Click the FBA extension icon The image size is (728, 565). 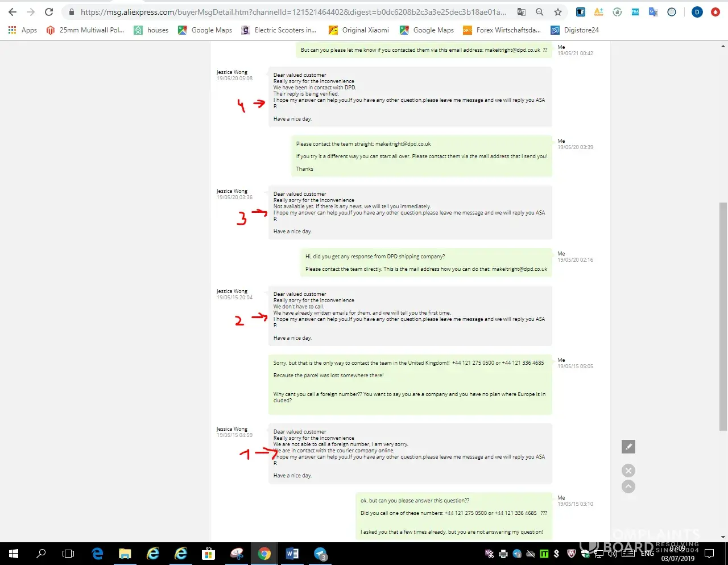coord(635,12)
